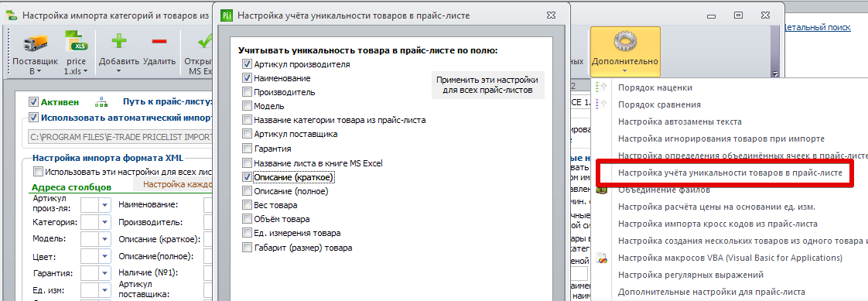Viewport: 868px width, 301px height.
Task: Click the Детальный поиск link
Action: click(818, 26)
